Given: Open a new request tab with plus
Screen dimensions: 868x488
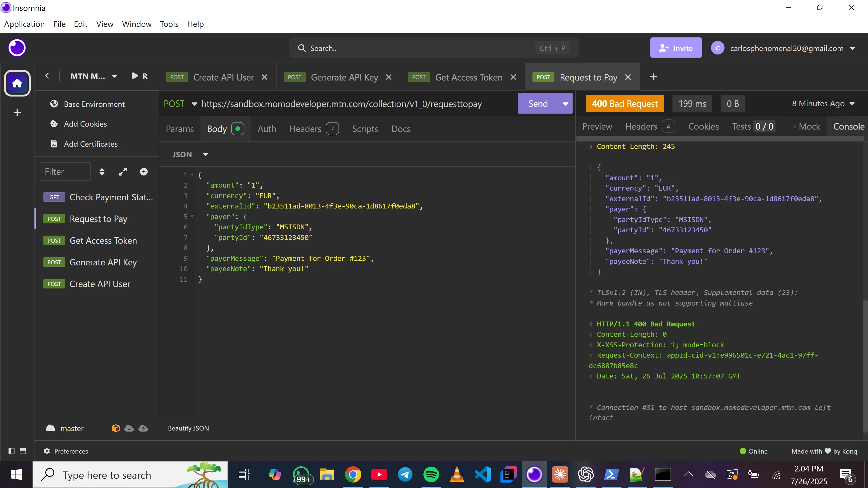Looking at the screenshot, I should (654, 77).
